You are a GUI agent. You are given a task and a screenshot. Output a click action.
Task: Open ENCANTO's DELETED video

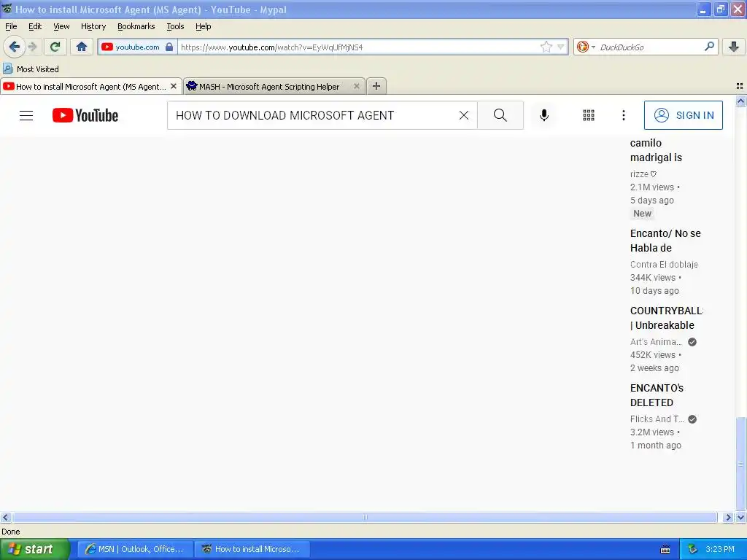click(x=657, y=395)
